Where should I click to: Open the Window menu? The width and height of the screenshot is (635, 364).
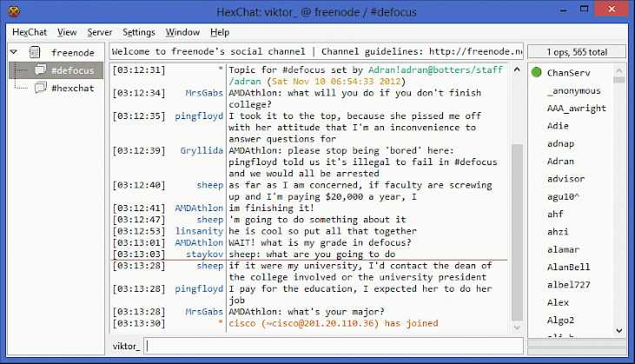(182, 32)
